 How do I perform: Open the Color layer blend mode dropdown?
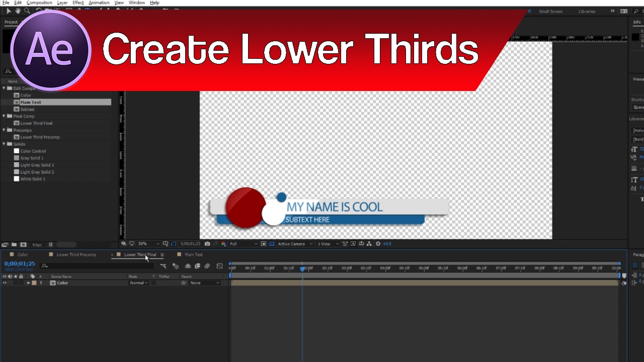(x=138, y=283)
